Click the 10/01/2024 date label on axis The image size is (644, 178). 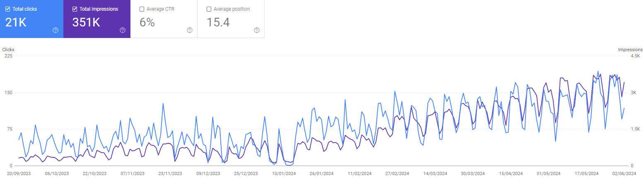point(284,173)
